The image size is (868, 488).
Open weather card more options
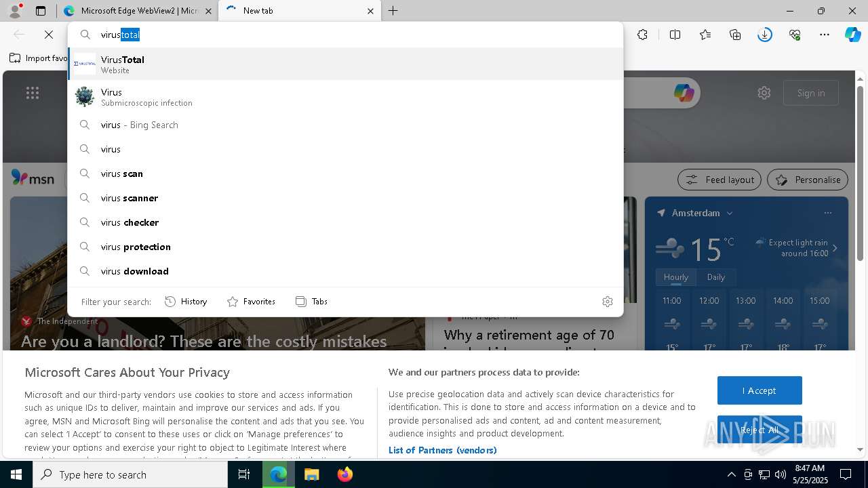click(x=827, y=213)
